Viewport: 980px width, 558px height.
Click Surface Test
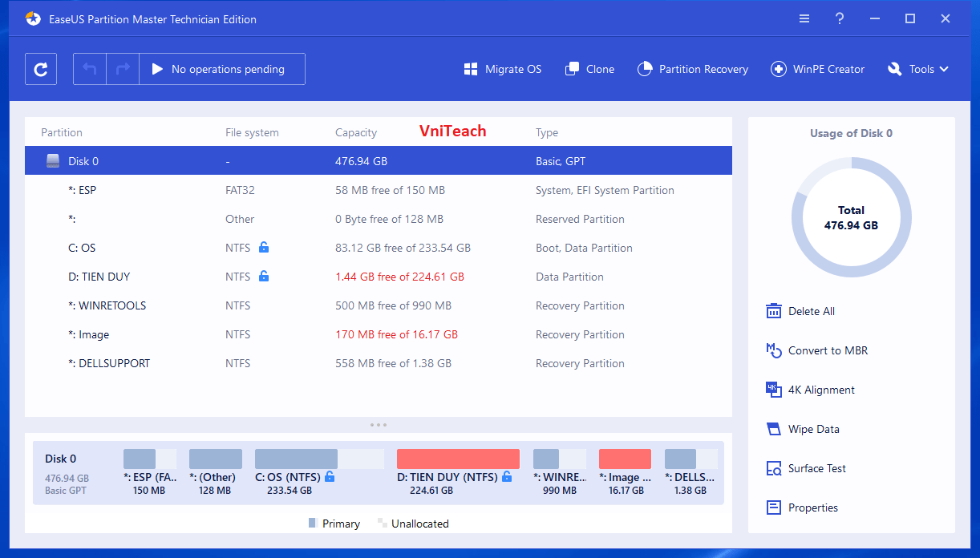pos(817,468)
